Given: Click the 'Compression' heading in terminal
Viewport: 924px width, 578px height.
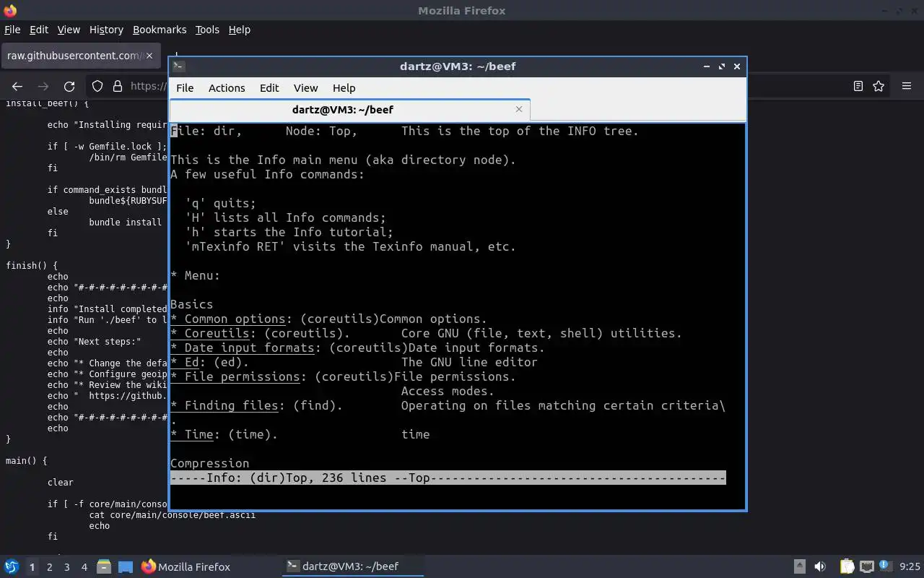Looking at the screenshot, I should click(x=209, y=463).
